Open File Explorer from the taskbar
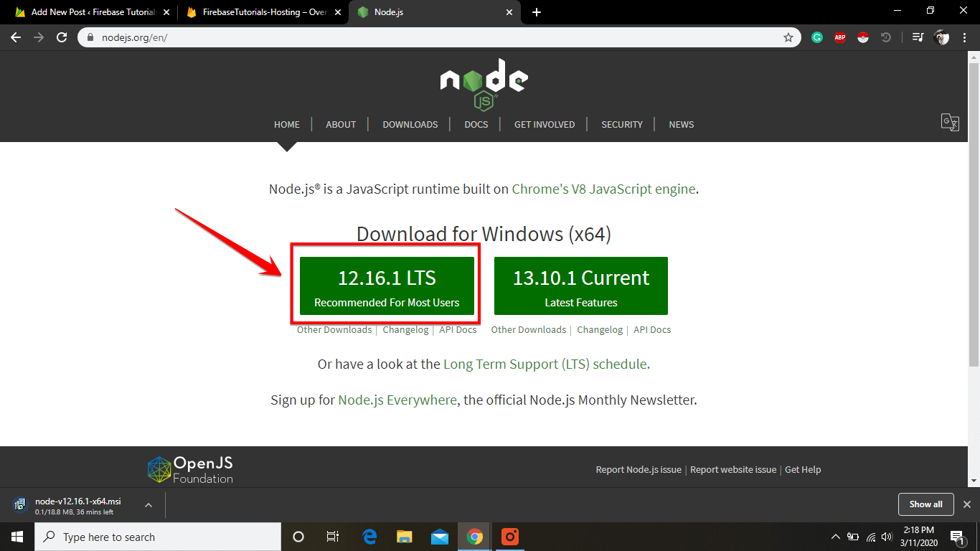 tap(405, 537)
